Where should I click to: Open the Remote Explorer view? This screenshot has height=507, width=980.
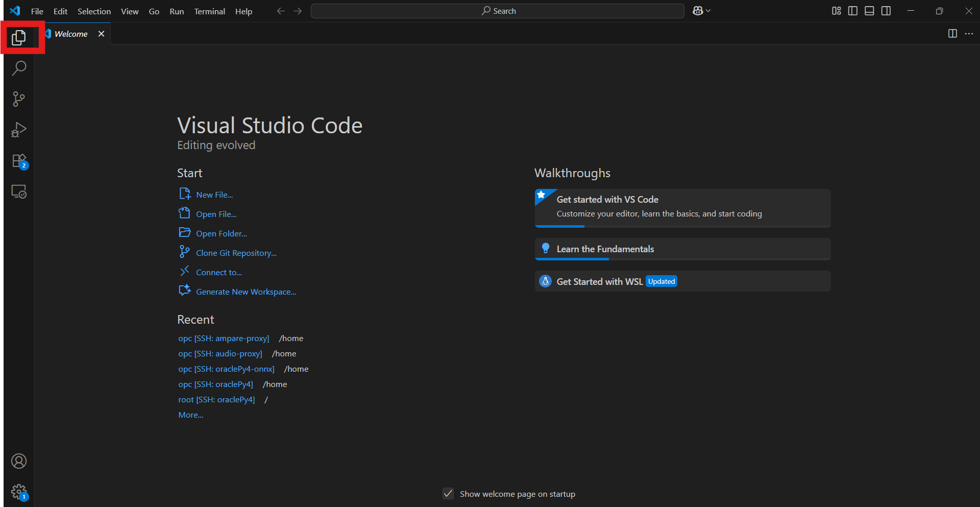tap(19, 191)
